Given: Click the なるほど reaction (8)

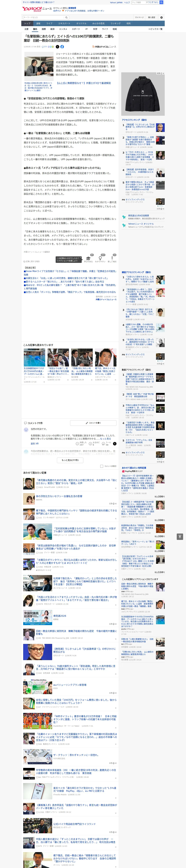Looking at the screenshot, I should click(x=94, y=444).
